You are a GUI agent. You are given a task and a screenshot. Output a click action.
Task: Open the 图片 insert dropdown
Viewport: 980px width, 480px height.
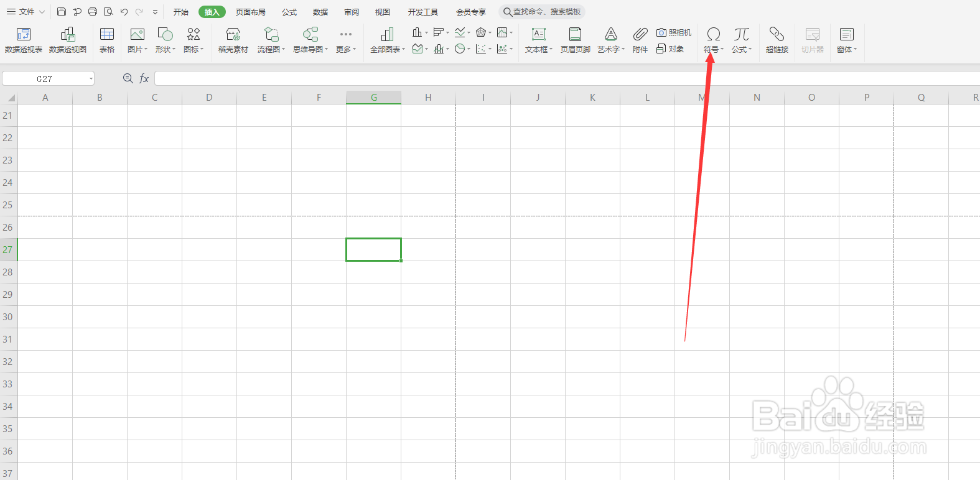click(x=138, y=40)
